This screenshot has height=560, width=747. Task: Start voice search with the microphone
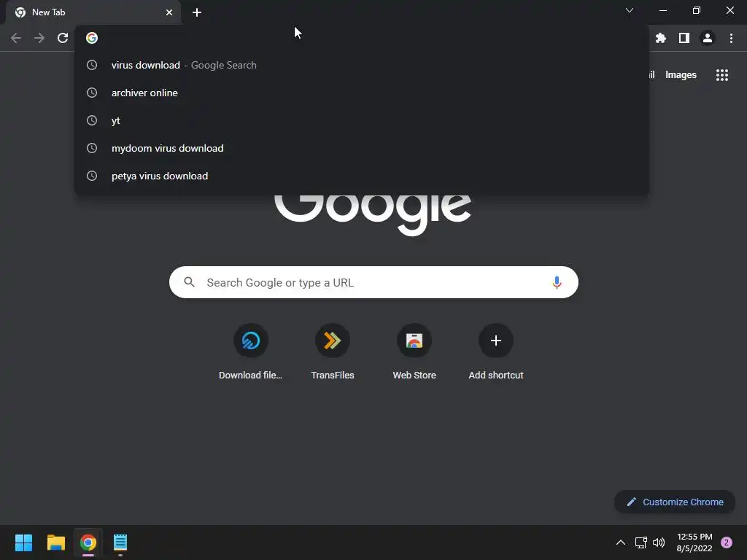[x=557, y=282]
